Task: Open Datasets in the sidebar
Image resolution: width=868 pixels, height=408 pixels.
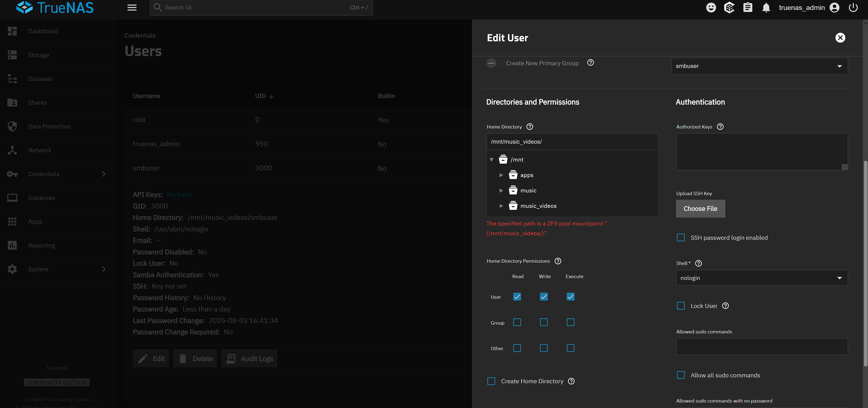Action: pos(40,79)
